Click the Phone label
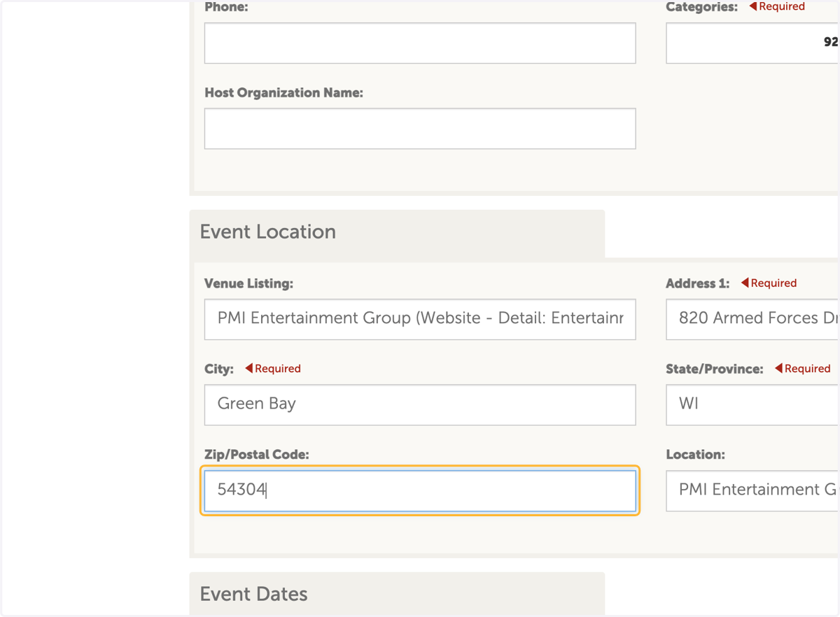The image size is (840, 617). click(x=226, y=7)
